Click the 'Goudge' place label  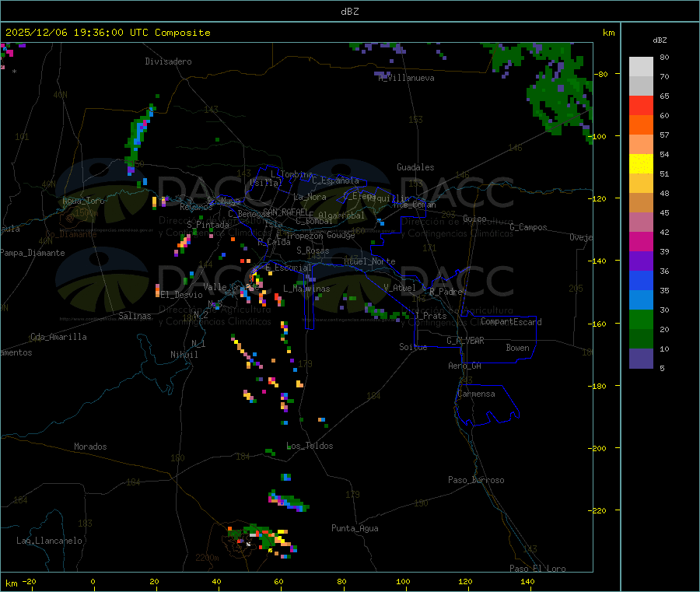point(341,235)
